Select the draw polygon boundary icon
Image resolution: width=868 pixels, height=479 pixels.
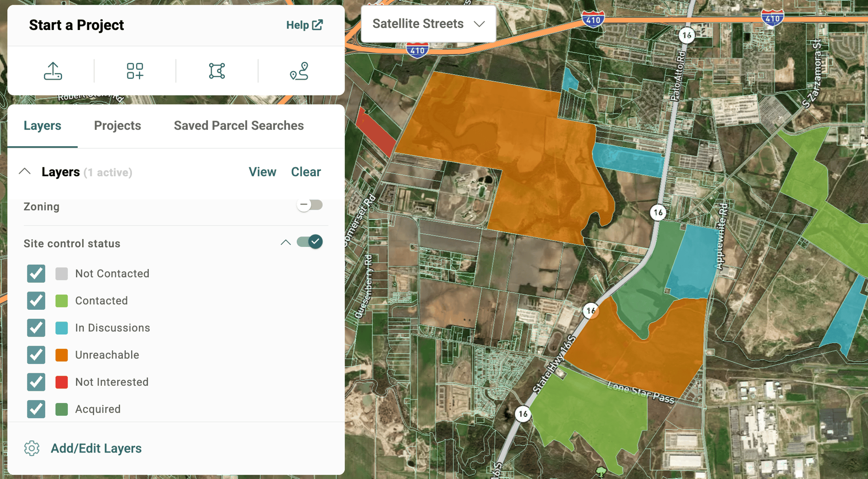click(x=217, y=71)
